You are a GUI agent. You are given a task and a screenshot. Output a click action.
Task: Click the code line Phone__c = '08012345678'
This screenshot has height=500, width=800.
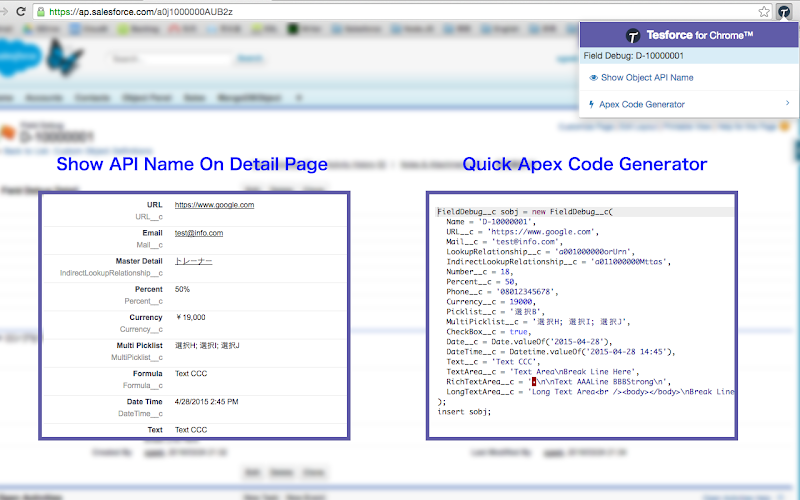[502, 291]
